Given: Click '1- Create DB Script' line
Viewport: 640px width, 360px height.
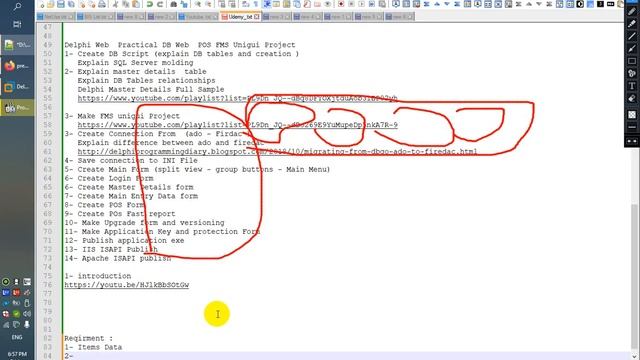Looking at the screenshot, I should pos(181,54).
